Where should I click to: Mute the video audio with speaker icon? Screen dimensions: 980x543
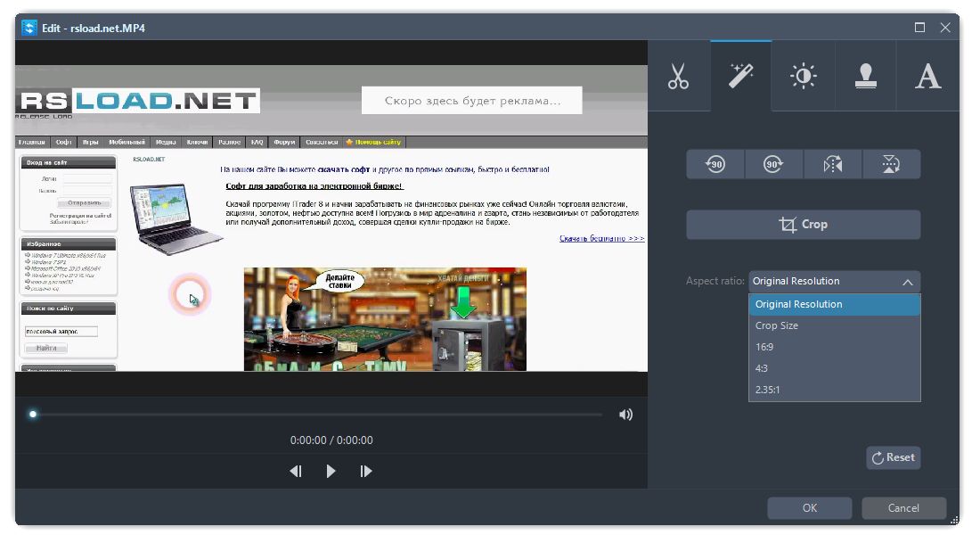pyautogui.click(x=626, y=414)
